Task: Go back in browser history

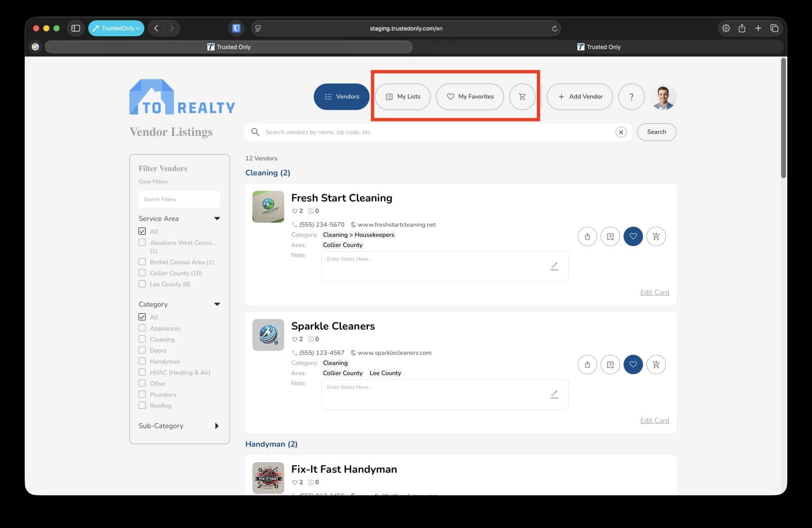Action: point(156,28)
